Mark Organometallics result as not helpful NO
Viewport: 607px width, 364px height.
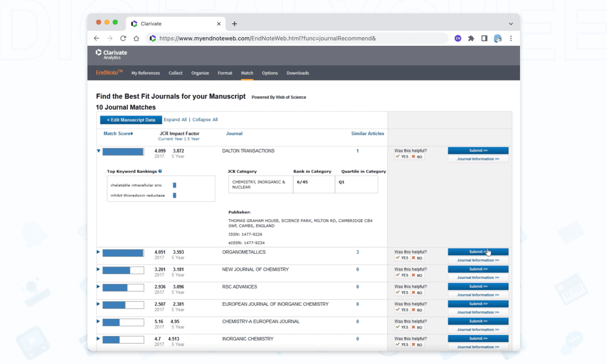[417, 258]
